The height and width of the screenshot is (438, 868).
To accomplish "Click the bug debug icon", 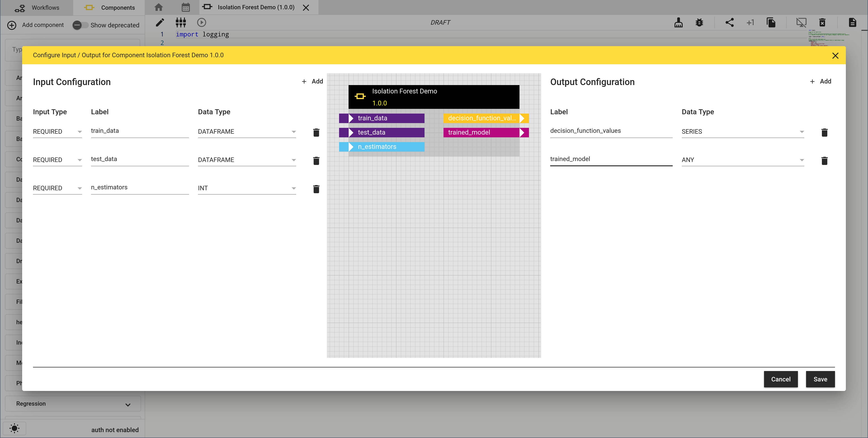I will [x=699, y=23].
